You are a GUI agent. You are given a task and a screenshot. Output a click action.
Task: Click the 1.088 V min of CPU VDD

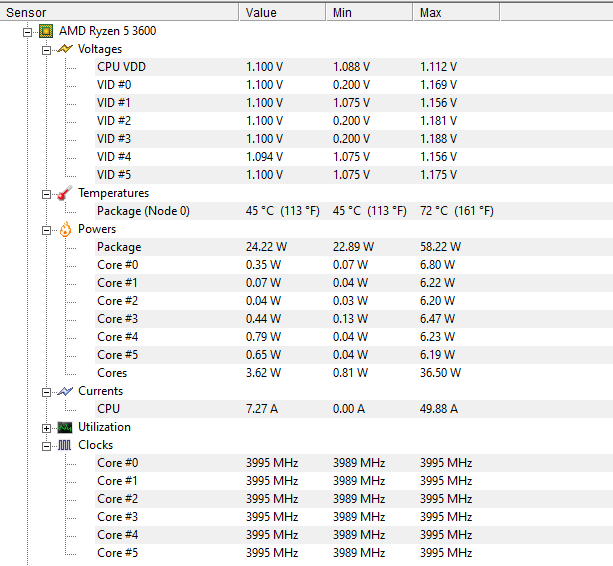tap(351, 67)
